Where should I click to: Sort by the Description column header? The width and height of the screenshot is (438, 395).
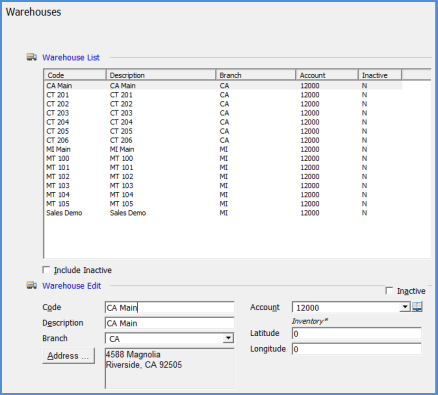(161, 75)
